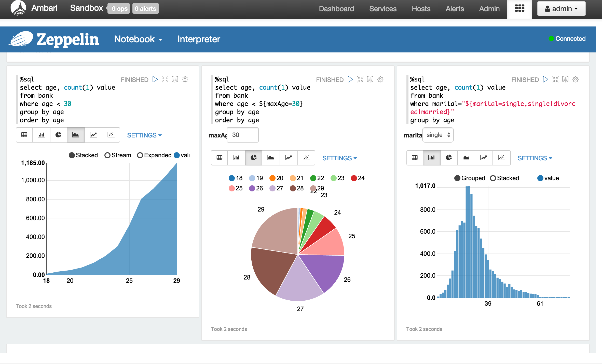602x364 pixels.
Task: Open the marital status dropdown
Action: tap(438, 135)
